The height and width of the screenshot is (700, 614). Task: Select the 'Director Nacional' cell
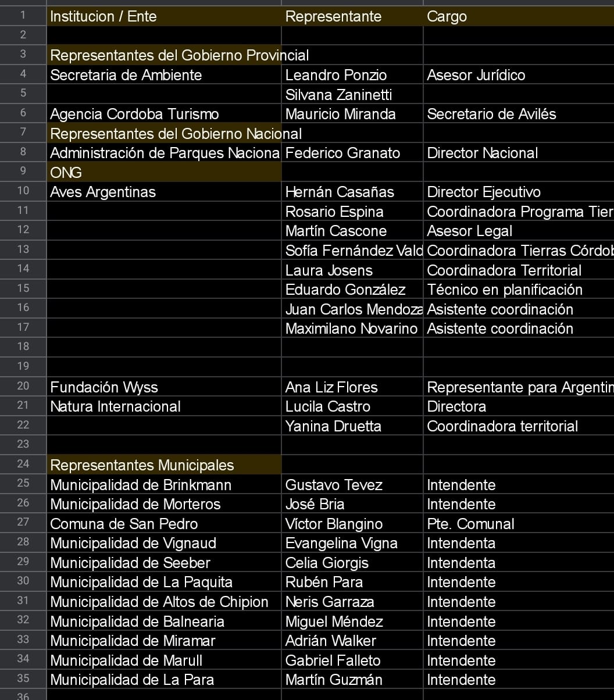click(x=519, y=153)
